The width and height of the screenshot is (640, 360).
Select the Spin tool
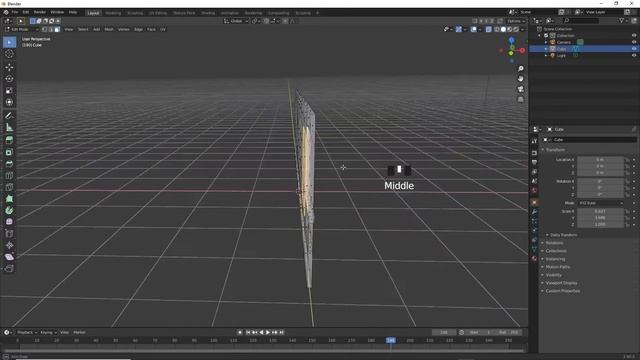(9, 210)
